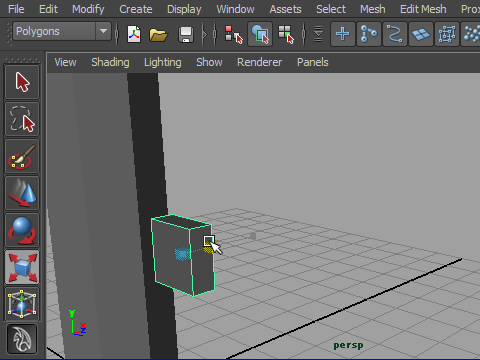The height and width of the screenshot is (360, 480).
Task: Choose the Paint Selection tool
Action: [x=22, y=156]
